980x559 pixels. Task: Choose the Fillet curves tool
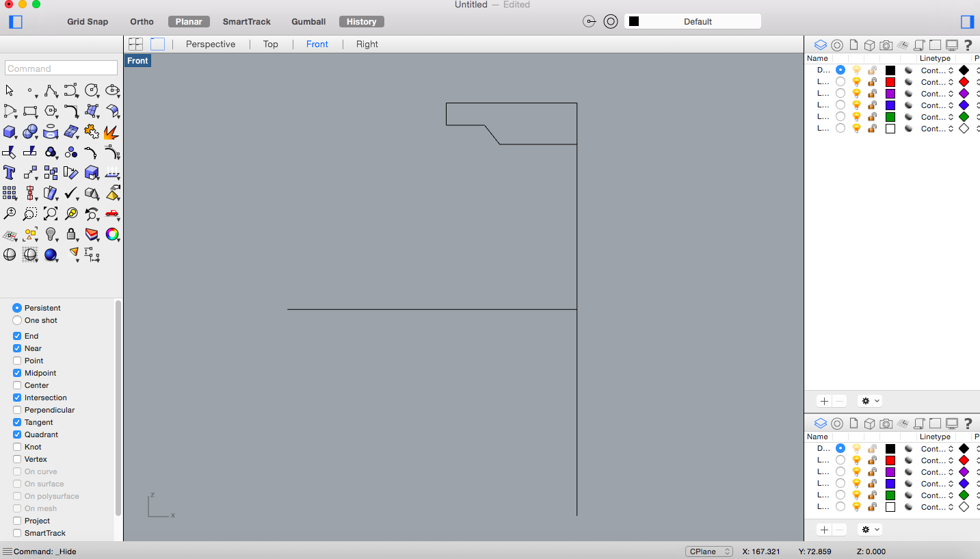[x=71, y=111]
